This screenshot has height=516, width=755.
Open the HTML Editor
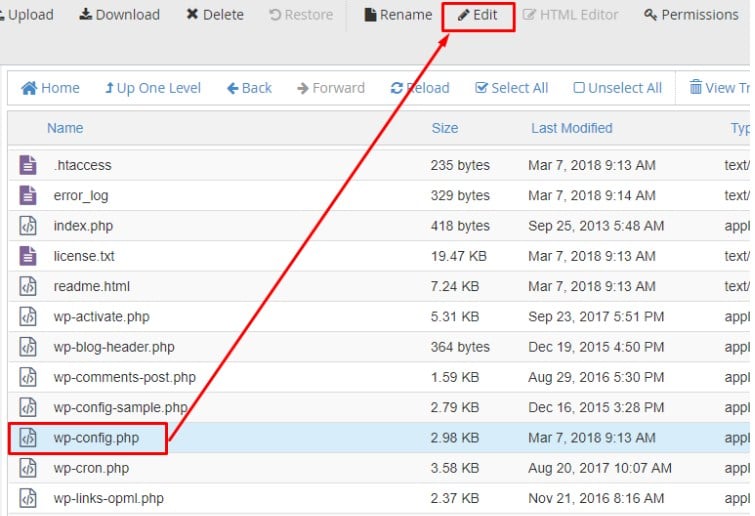[x=570, y=15]
